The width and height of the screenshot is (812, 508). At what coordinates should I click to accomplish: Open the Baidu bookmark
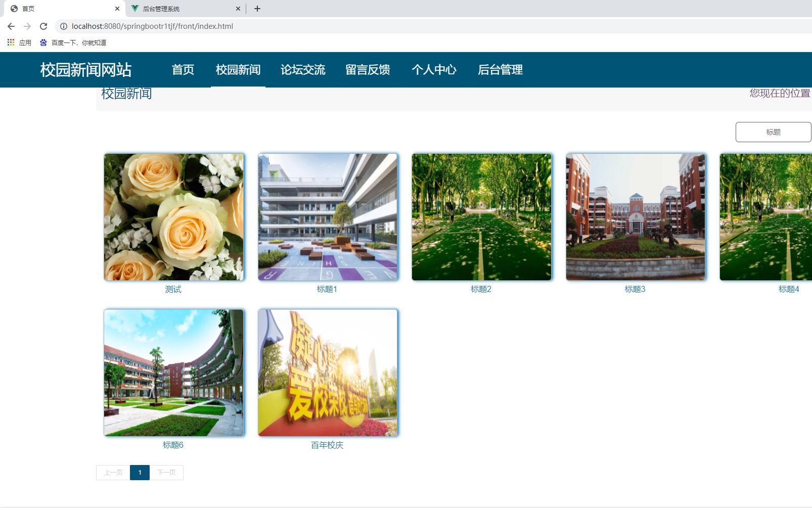pyautogui.click(x=73, y=43)
